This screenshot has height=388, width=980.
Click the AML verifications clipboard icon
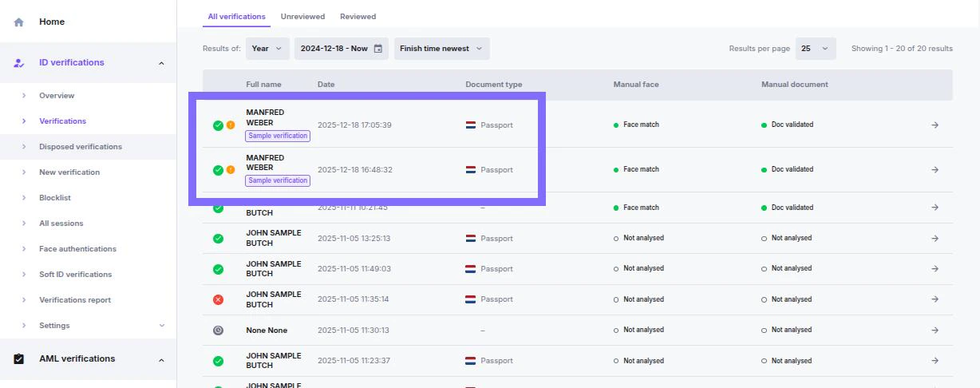19,359
